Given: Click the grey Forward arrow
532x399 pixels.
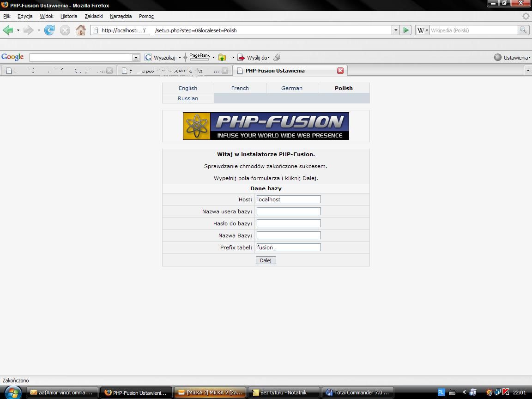Looking at the screenshot, I should (x=29, y=30).
